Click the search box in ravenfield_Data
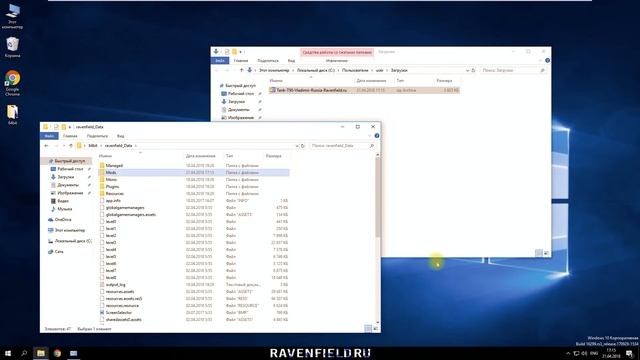The image size is (640, 360). 342,146
